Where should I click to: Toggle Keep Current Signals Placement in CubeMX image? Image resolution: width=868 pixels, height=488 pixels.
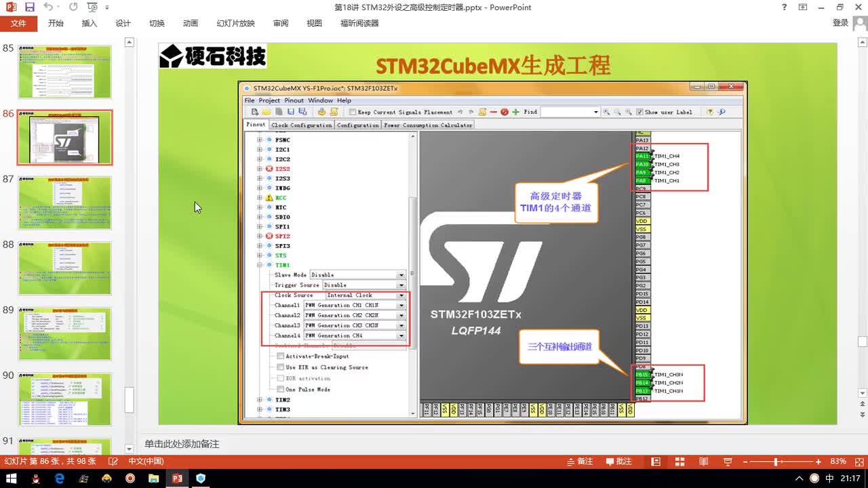click(353, 112)
